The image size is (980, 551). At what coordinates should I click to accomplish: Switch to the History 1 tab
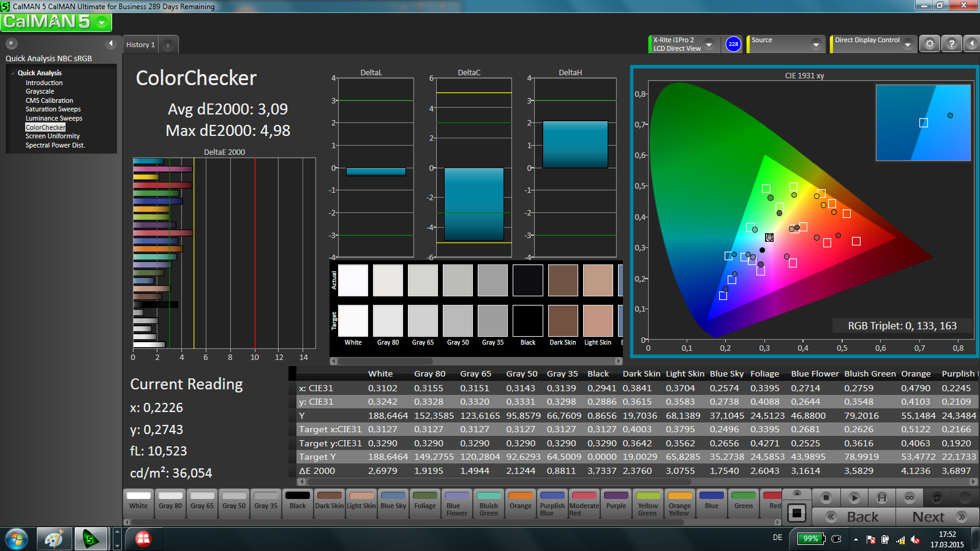(140, 45)
